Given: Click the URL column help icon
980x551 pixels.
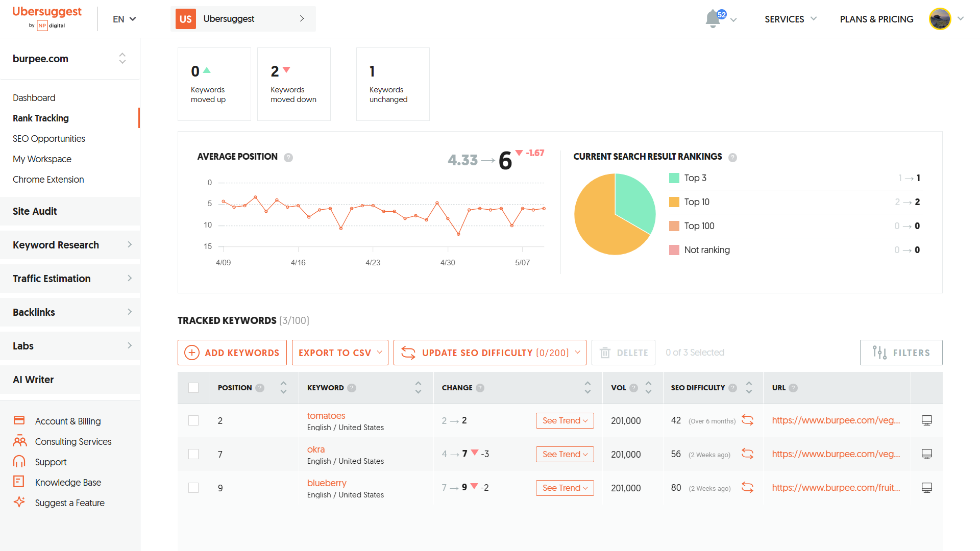Looking at the screenshot, I should click(x=793, y=388).
